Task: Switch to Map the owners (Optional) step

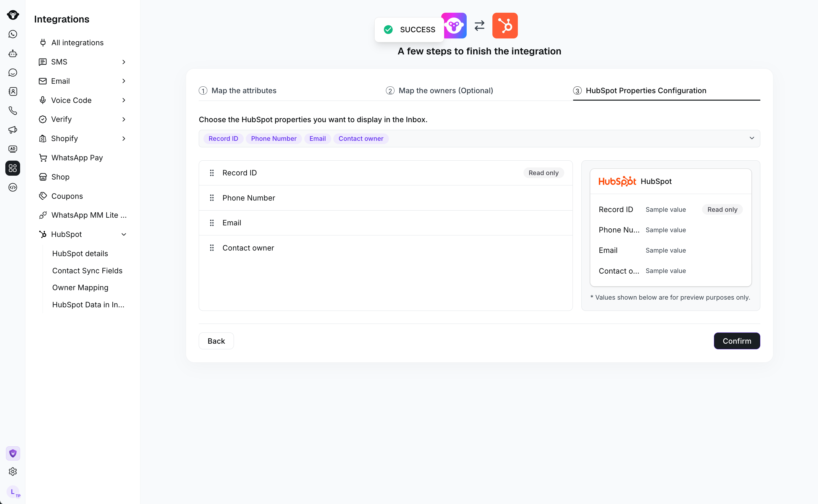Action: (439, 91)
